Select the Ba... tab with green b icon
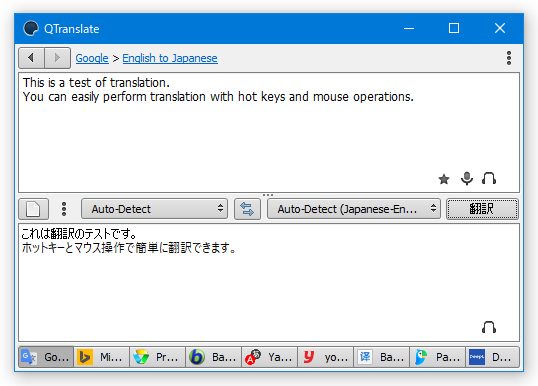The height and width of the screenshot is (386, 538). (x=213, y=357)
